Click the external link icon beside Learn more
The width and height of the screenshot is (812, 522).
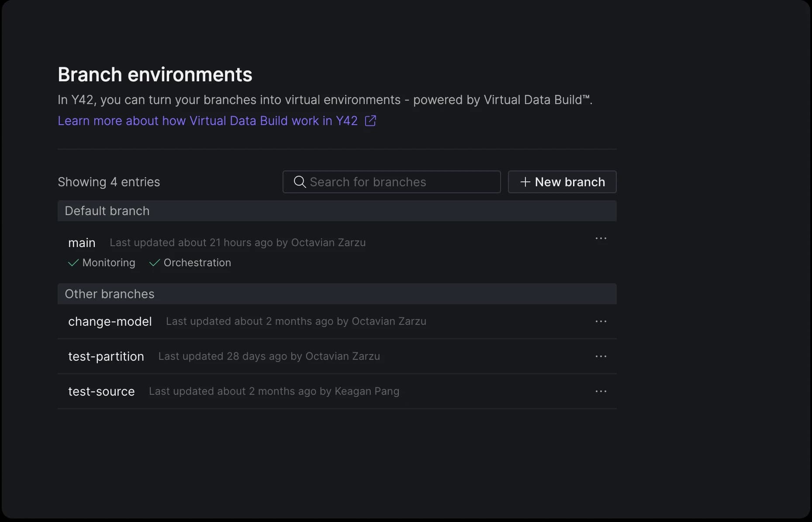tap(370, 121)
